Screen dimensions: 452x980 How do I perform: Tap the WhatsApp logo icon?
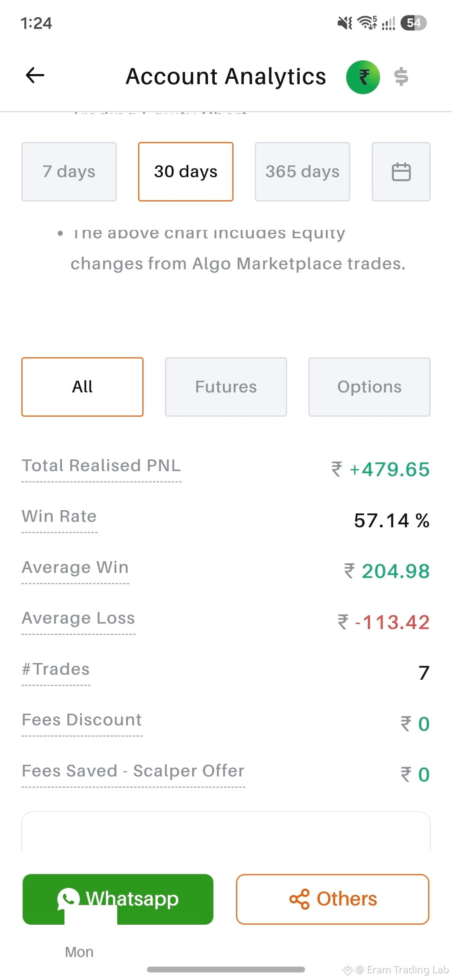(68, 899)
